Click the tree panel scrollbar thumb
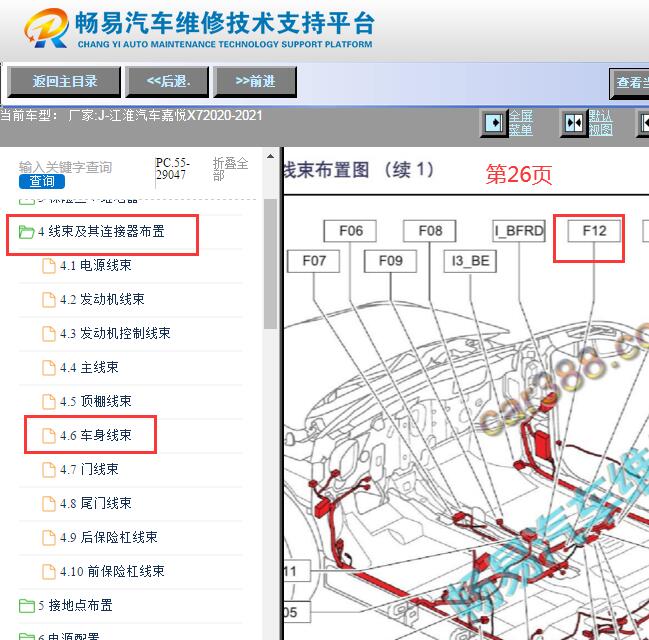Image resolution: width=649 pixels, height=640 pixels. pyautogui.click(x=270, y=264)
